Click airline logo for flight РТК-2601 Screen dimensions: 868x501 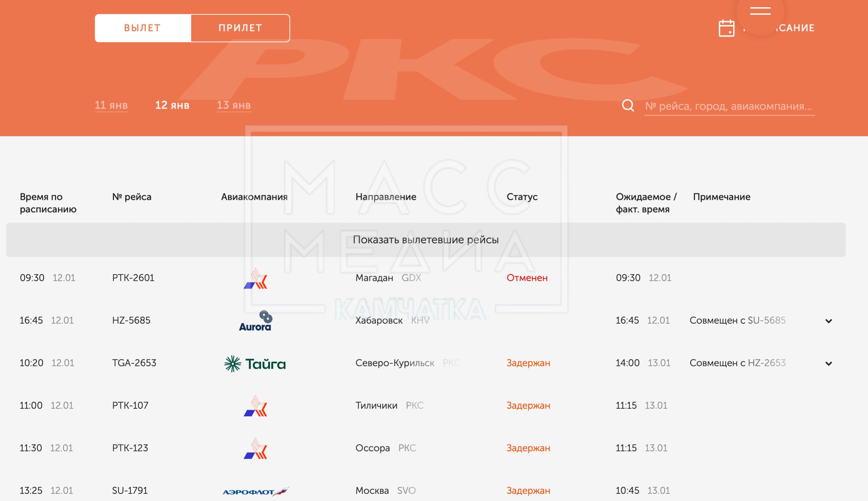point(255,279)
